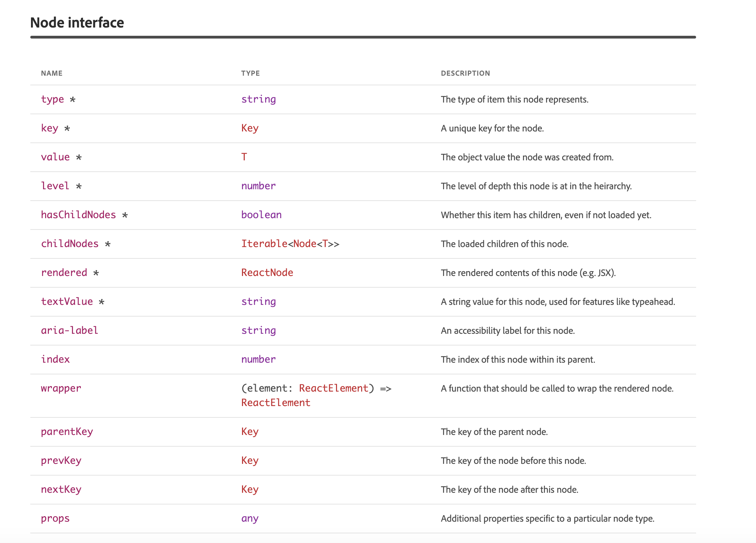This screenshot has height=543, width=756.
Task: Open the ReactNode type link in the rendered row
Action: [x=267, y=273]
